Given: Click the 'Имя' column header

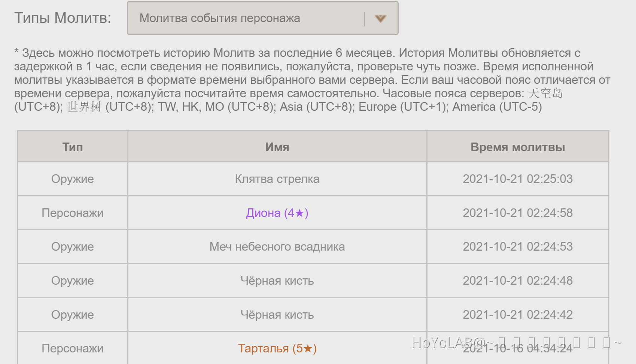Looking at the screenshot, I should 277,147.
